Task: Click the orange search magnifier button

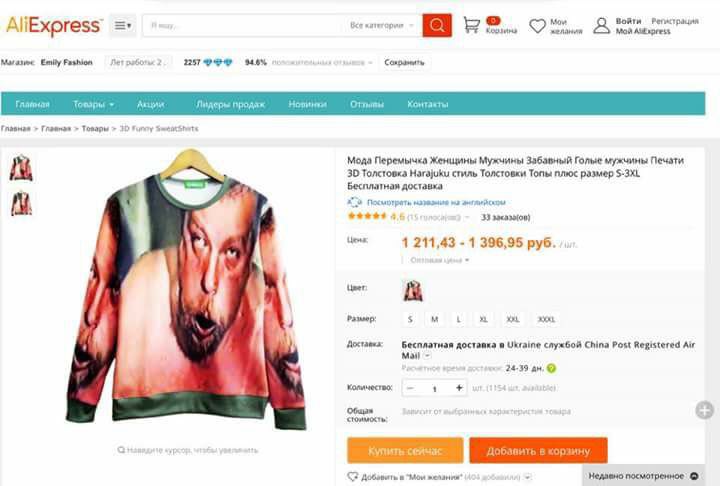Action: coord(437,25)
